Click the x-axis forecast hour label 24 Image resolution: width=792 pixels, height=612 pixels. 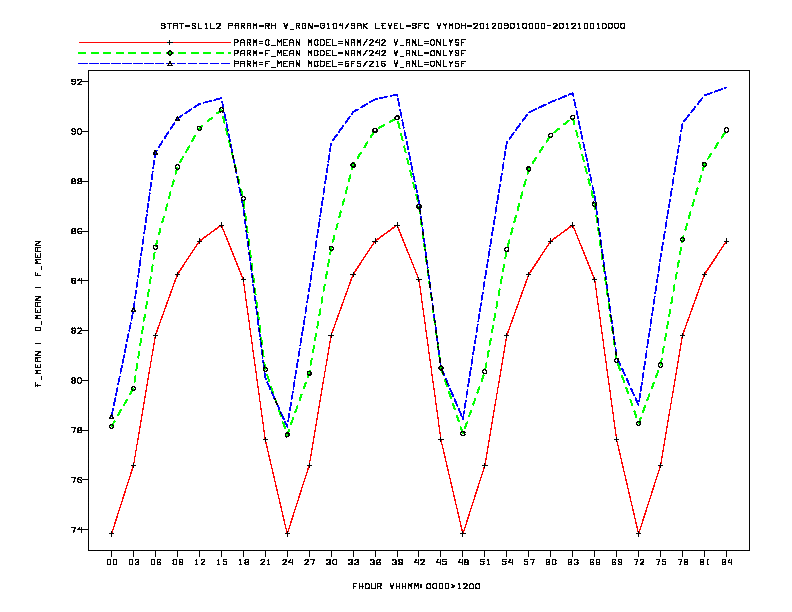[287, 562]
